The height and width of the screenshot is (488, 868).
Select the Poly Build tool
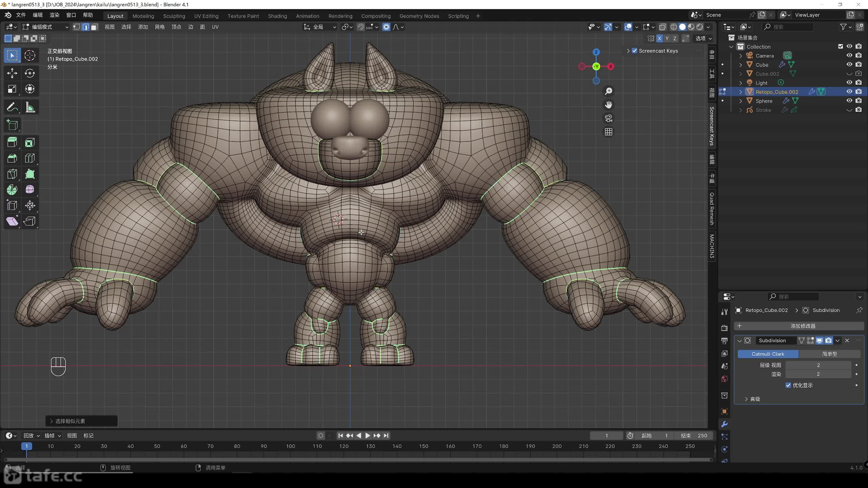point(30,174)
